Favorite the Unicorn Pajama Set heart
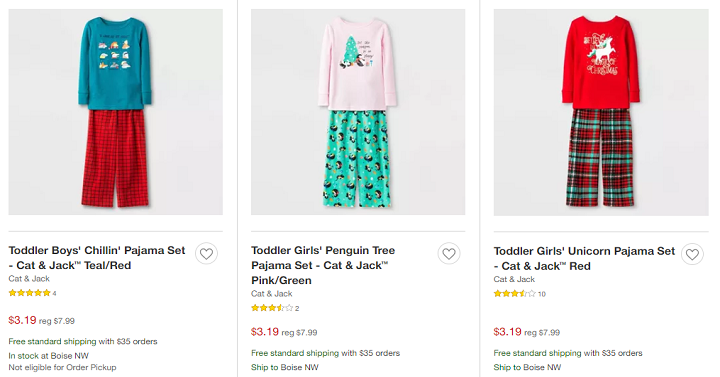Image resolution: width=720 pixels, height=377 pixels. click(692, 254)
